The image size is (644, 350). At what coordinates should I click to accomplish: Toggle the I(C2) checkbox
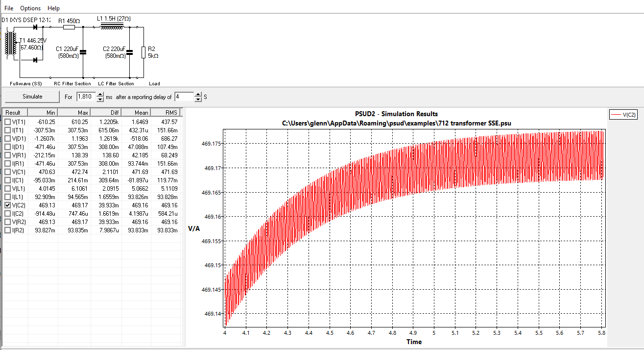point(7,213)
